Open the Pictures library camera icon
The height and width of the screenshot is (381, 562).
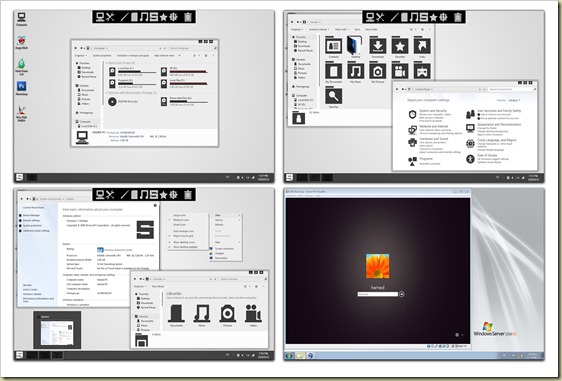tap(228, 315)
